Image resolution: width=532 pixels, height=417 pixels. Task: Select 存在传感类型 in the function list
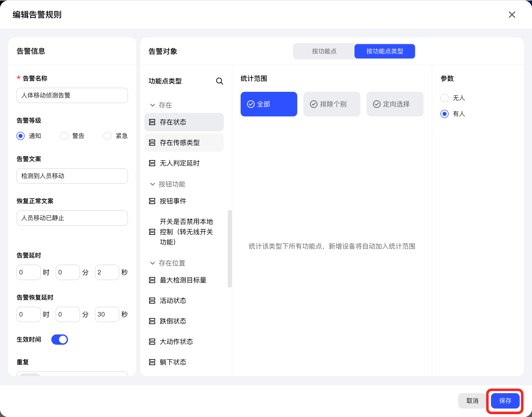184,143
